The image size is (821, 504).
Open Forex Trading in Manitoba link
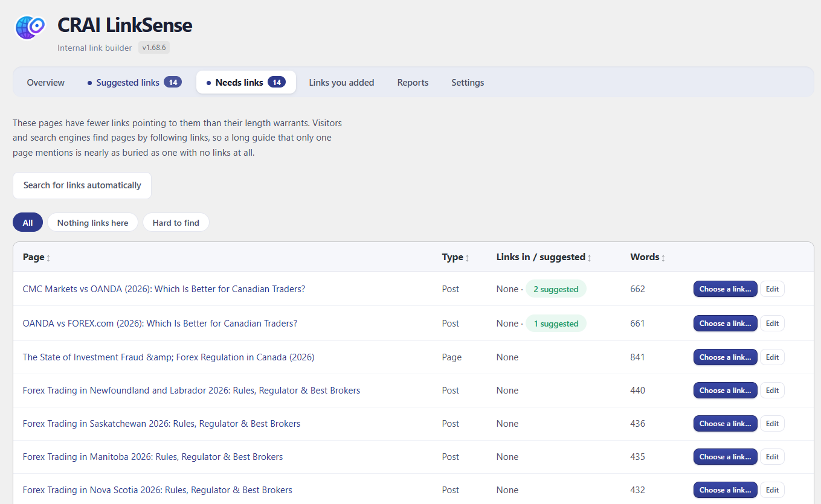(x=153, y=457)
